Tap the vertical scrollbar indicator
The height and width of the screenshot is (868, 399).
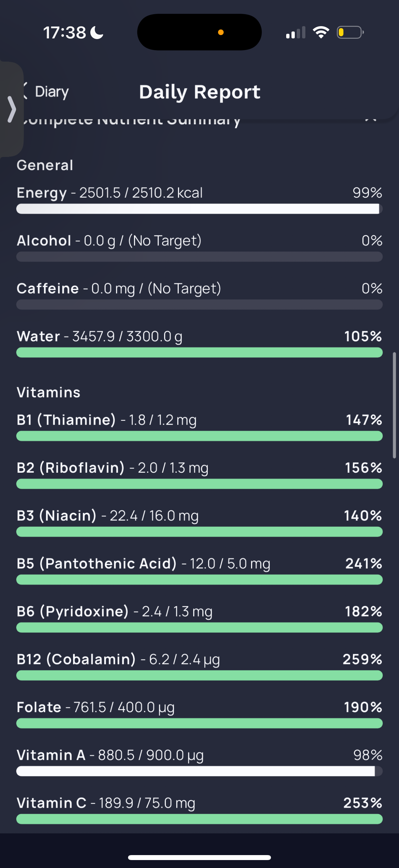pos(394,405)
